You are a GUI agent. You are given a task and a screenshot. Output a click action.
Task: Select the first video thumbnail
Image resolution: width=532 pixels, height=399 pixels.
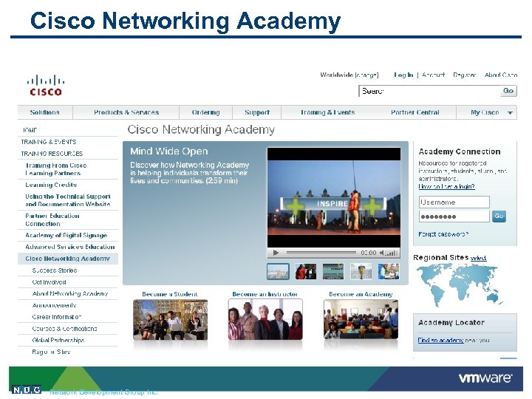click(278, 272)
